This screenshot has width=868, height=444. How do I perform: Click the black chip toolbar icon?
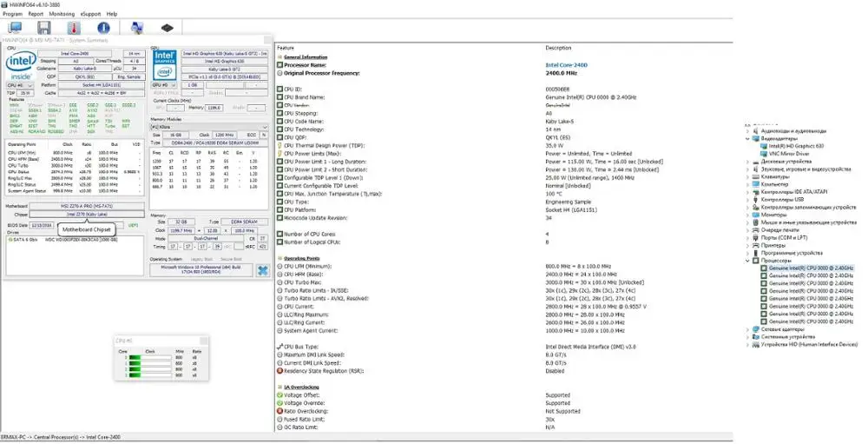[167, 28]
